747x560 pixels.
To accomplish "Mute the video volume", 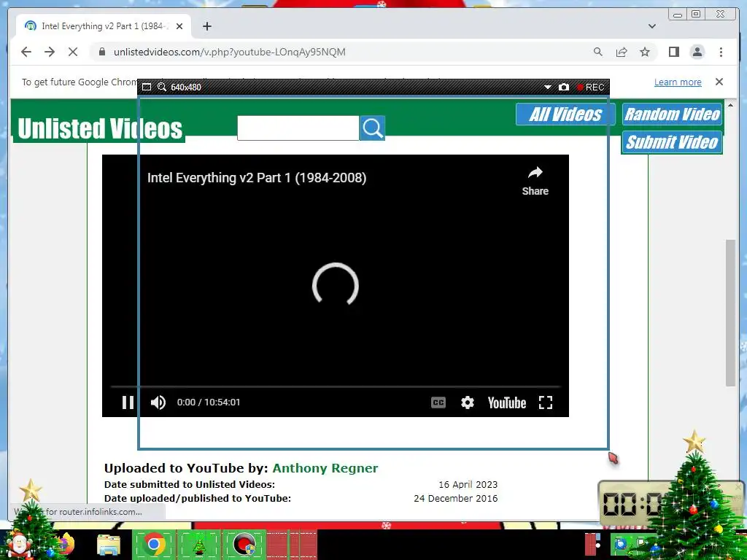I will tap(158, 402).
